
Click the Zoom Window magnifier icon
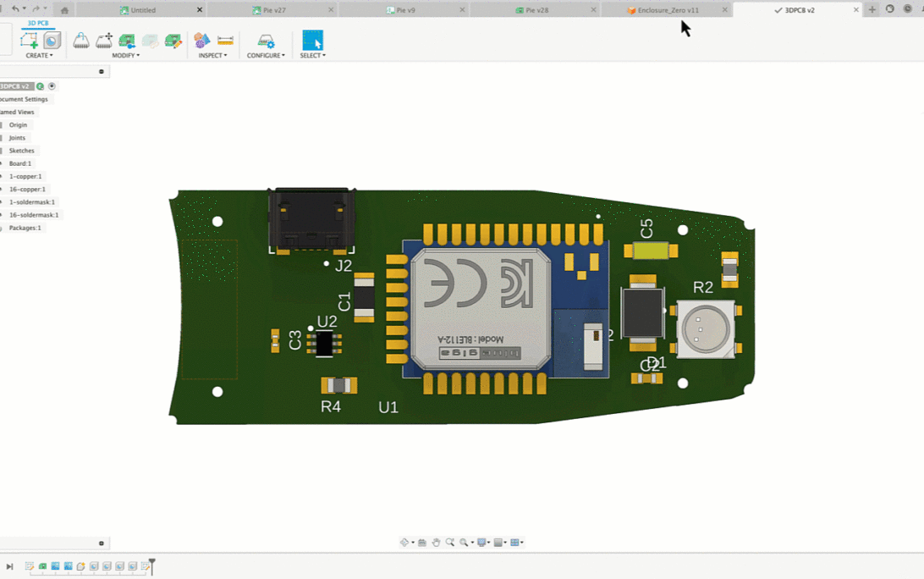(x=464, y=543)
